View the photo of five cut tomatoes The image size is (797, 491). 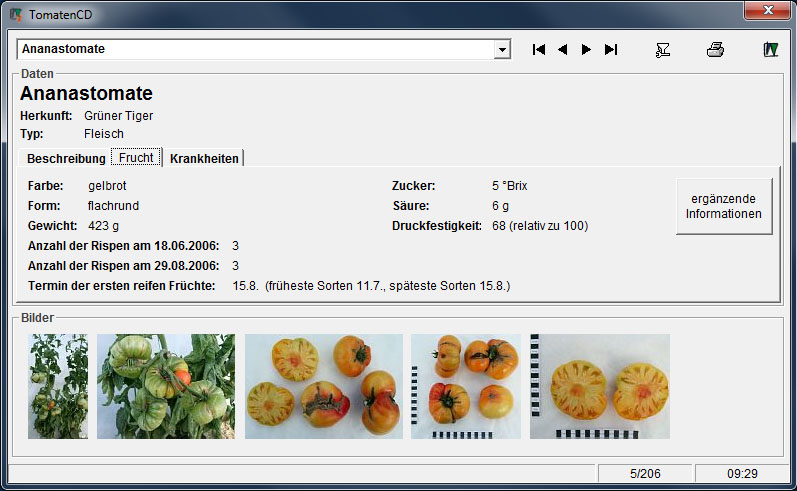pyautogui.click(x=323, y=386)
